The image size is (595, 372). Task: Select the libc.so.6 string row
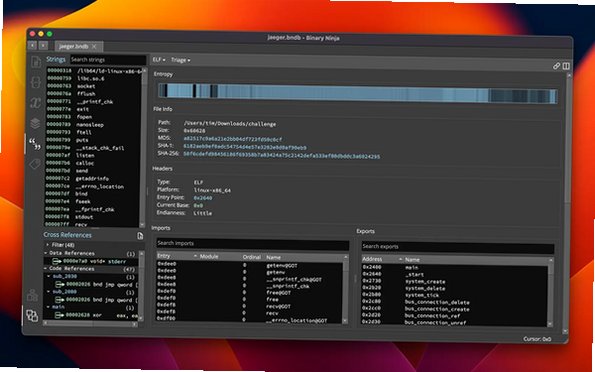93,79
